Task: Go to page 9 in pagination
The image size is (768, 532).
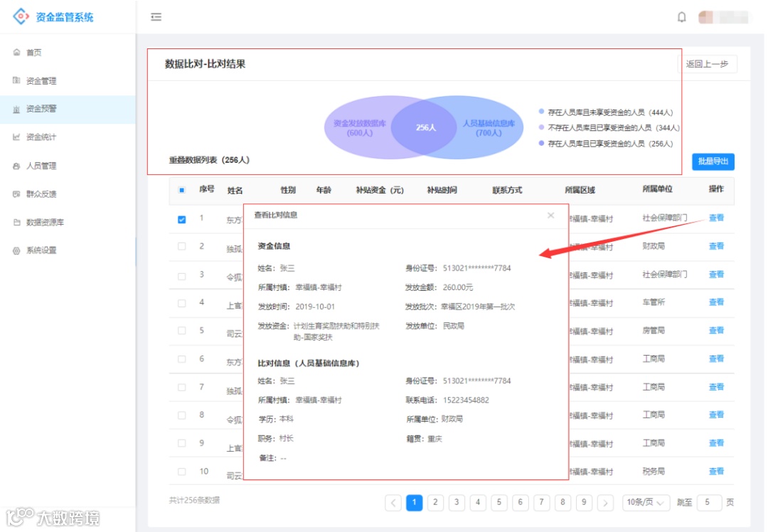Action: pos(584,503)
